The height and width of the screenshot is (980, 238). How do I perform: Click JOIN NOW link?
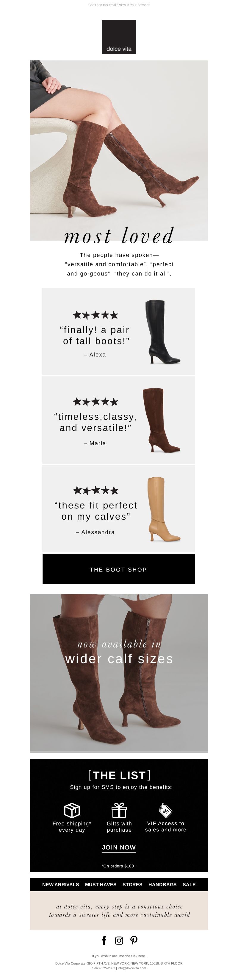119,847
